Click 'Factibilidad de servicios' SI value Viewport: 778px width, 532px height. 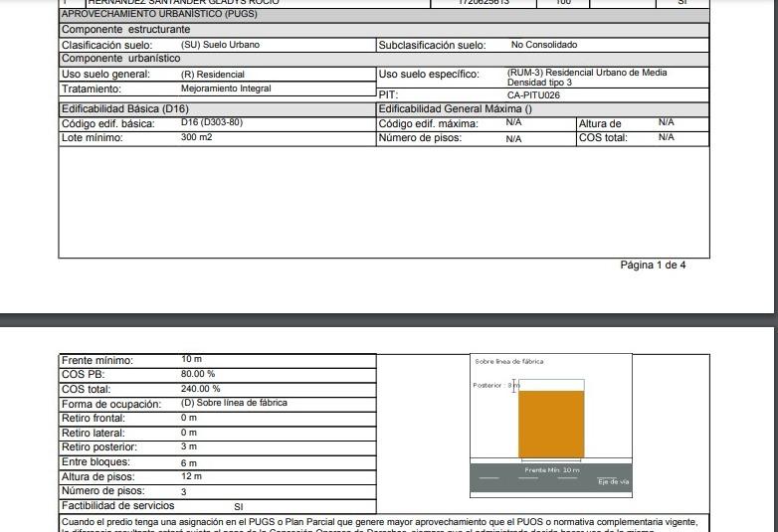click(x=239, y=507)
